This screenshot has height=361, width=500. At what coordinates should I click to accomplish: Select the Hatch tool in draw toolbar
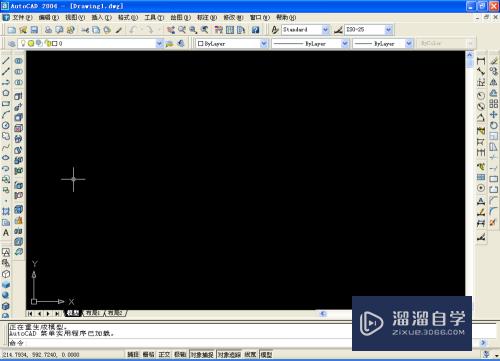(x=6, y=211)
